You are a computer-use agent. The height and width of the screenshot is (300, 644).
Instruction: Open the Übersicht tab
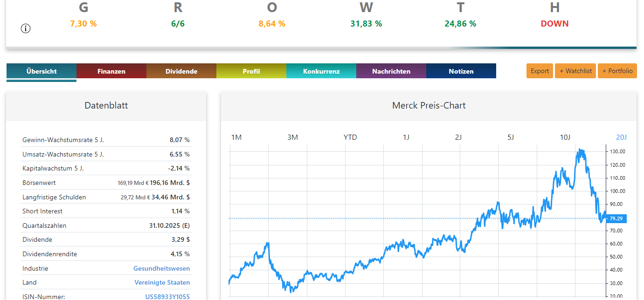(x=42, y=71)
